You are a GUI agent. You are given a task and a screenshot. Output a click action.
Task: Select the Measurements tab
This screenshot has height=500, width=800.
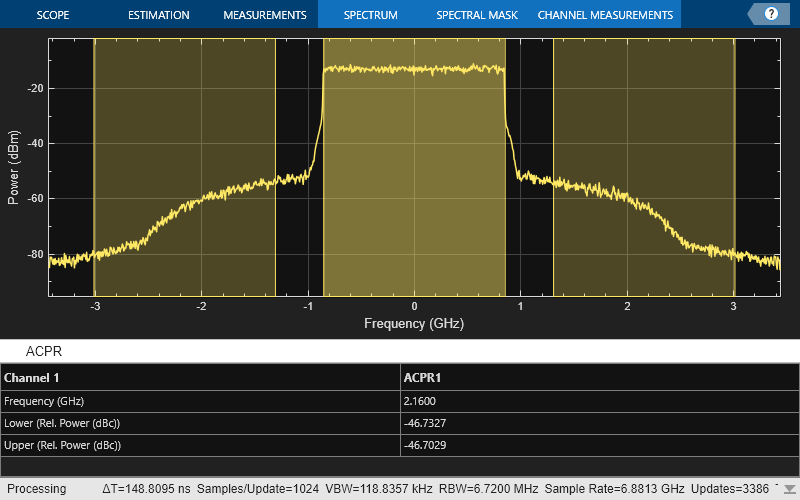(x=264, y=15)
